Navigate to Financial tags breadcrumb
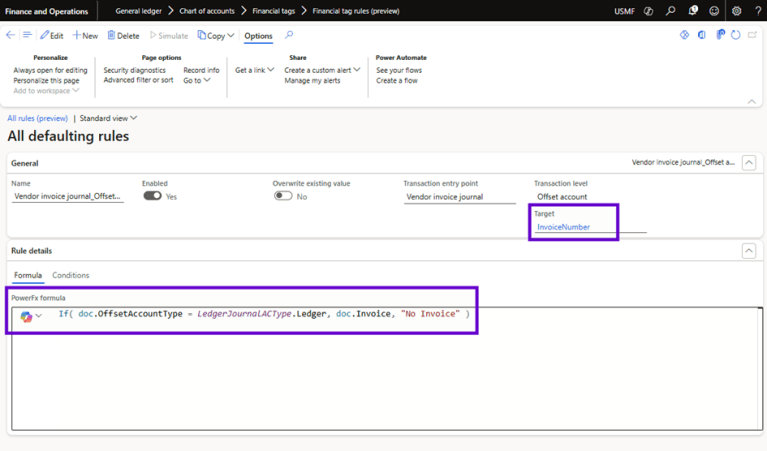 [x=273, y=11]
